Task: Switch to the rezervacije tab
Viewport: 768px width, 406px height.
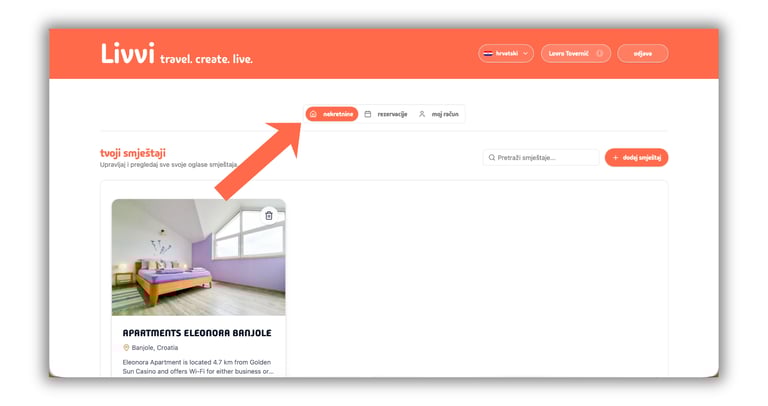Action: [386, 114]
